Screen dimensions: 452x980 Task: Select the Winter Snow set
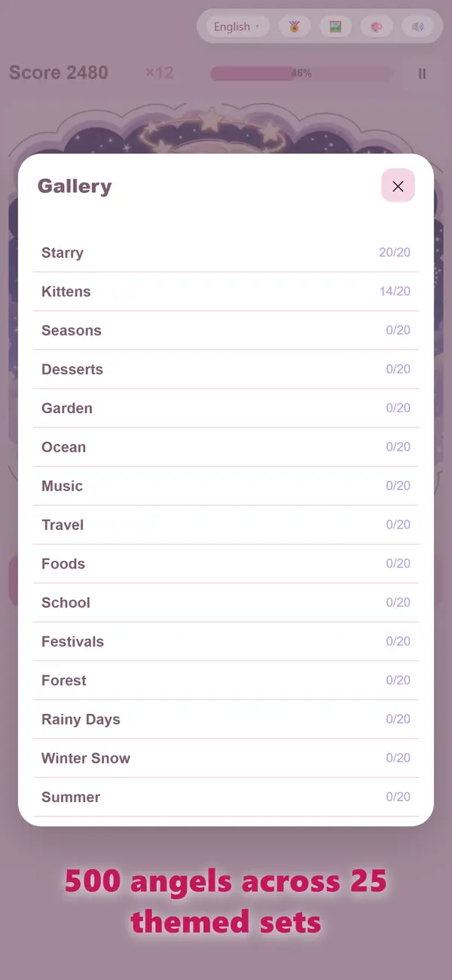[226, 758]
